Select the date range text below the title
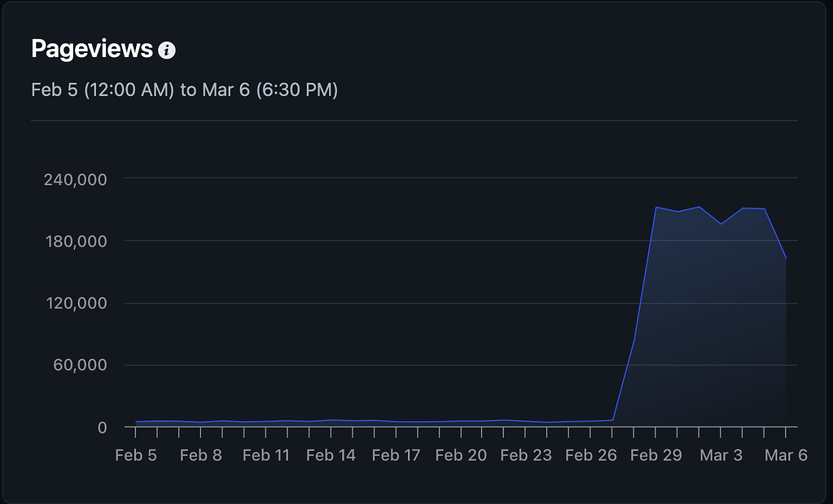 [x=185, y=90]
